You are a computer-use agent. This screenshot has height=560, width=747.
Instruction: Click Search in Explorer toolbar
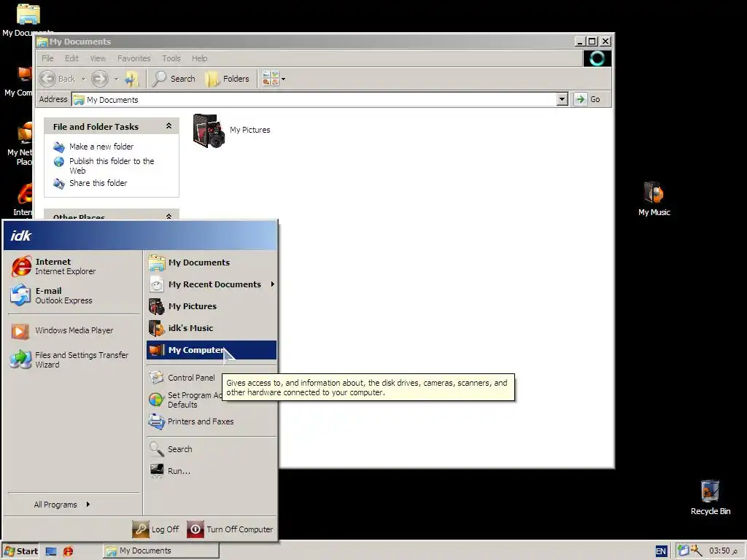tap(174, 79)
